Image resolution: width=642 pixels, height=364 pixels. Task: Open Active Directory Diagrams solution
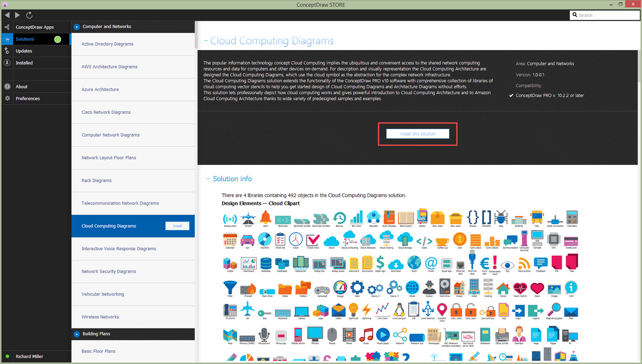pos(133,44)
